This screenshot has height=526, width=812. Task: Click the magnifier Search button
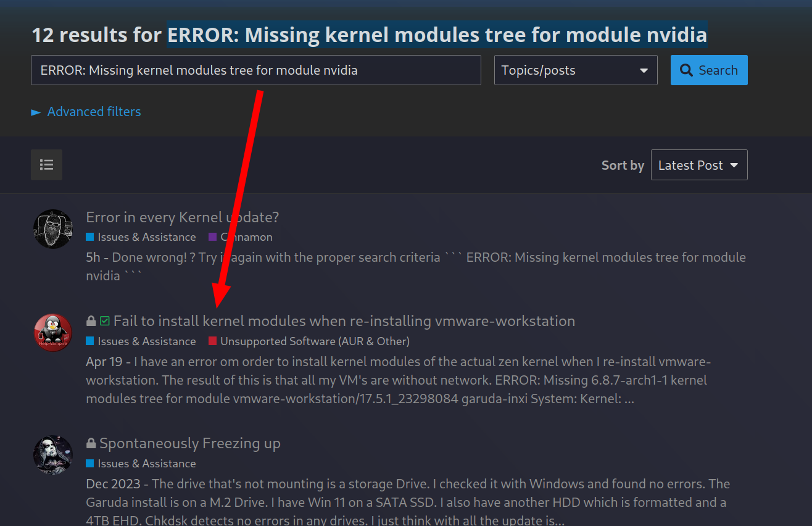pos(709,70)
